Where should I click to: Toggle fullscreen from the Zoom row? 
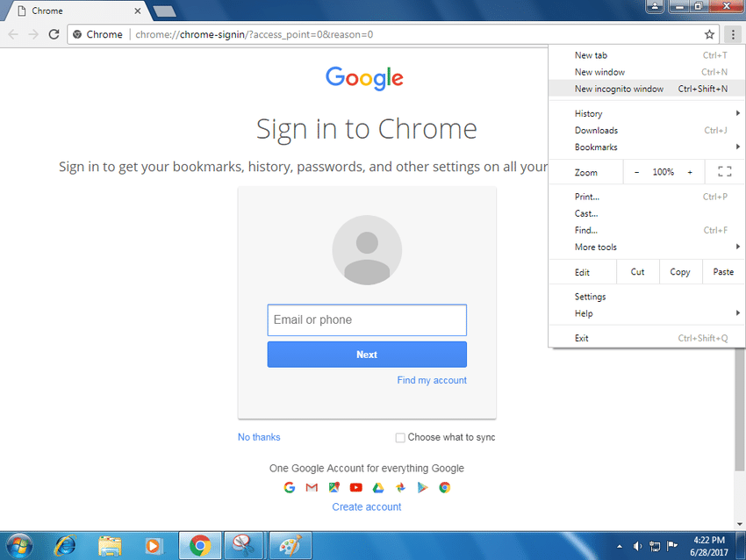pyautogui.click(x=725, y=172)
